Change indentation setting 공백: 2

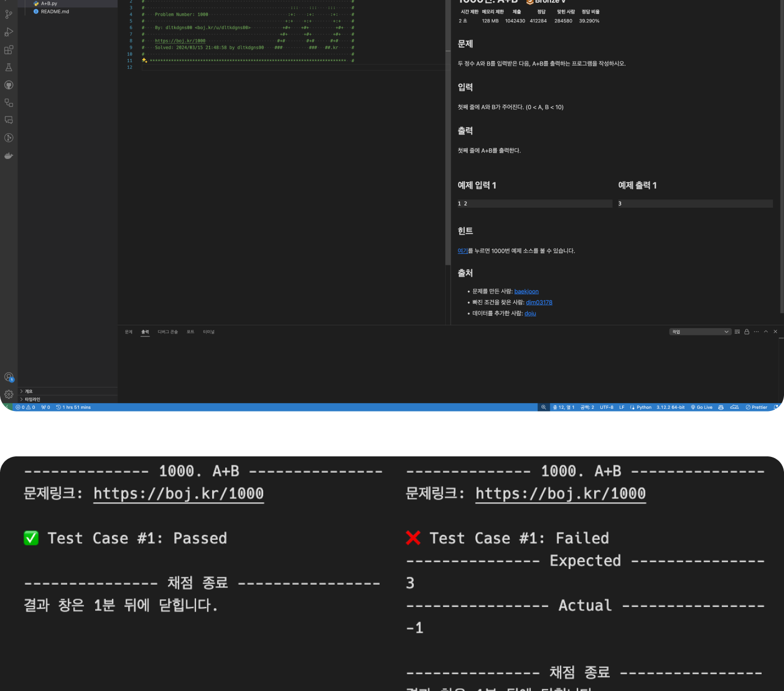(x=587, y=407)
